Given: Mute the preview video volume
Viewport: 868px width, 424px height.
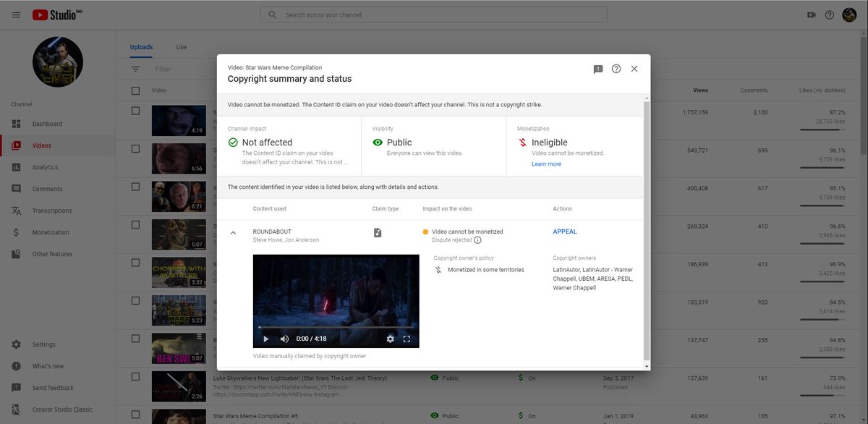Looking at the screenshot, I should coord(284,339).
